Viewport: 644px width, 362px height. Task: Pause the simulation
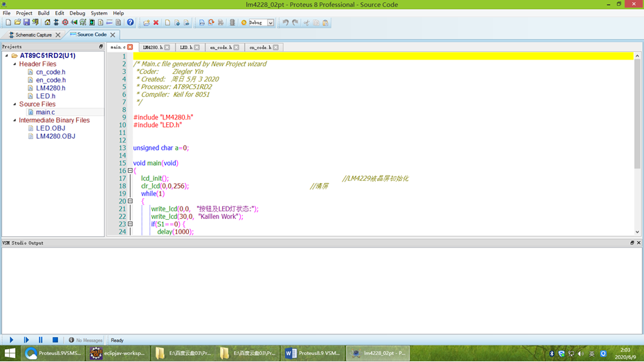pos(41,340)
